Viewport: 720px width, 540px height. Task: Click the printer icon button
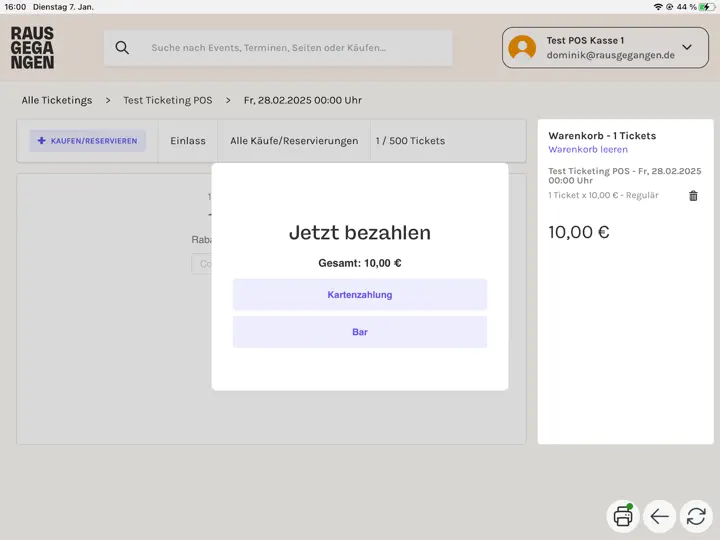(623, 516)
